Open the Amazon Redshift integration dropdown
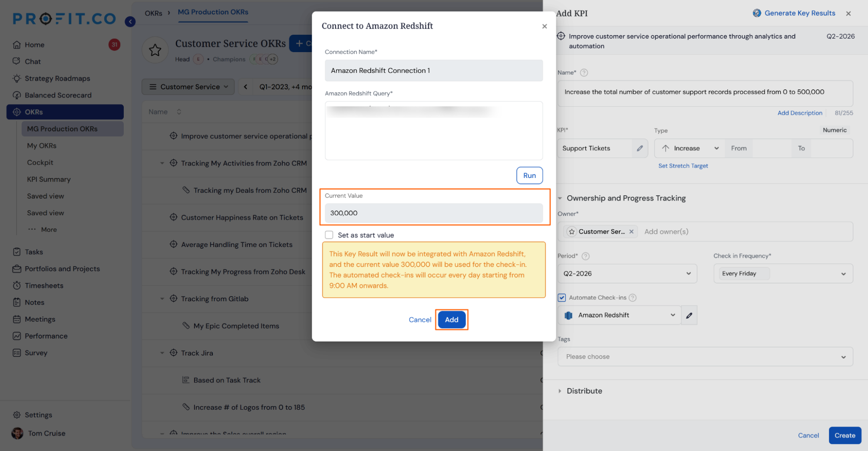868x451 pixels. tap(620, 316)
